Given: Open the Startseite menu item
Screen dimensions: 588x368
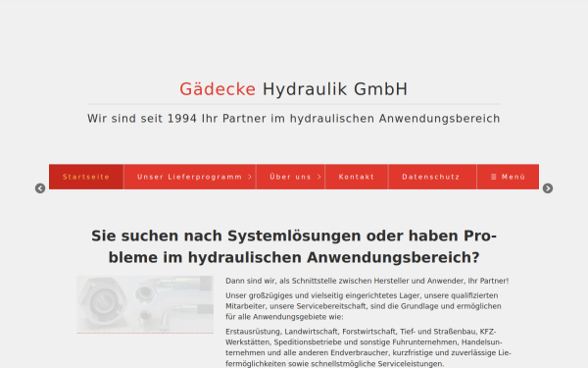Looking at the screenshot, I should [x=86, y=177].
